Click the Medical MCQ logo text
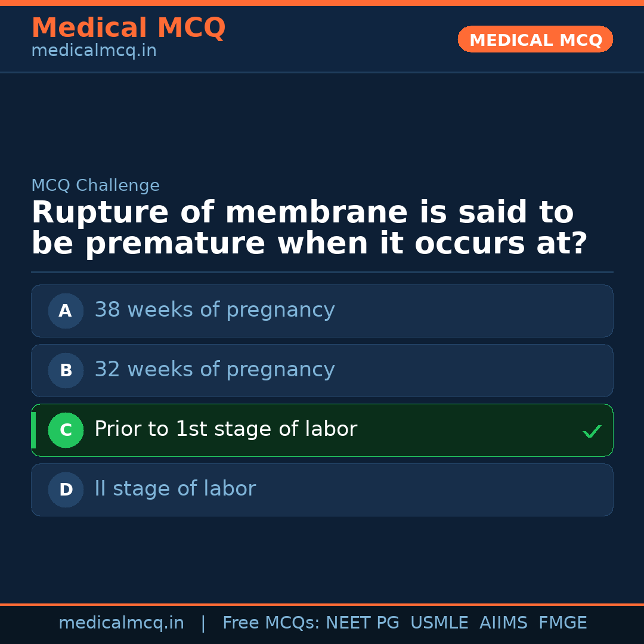Image resolution: width=644 pixels, height=644 pixels. pyautogui.click(x=128, y=28)
